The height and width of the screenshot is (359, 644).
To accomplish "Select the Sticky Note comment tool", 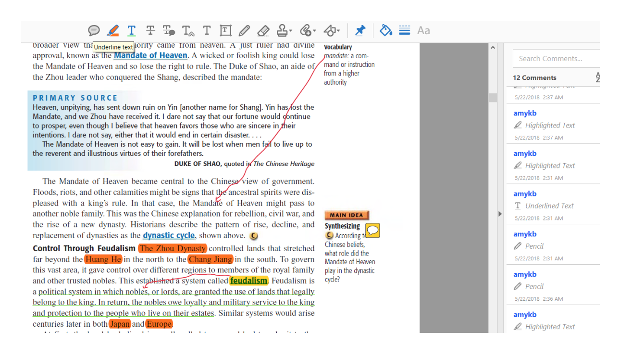I will (94, 30).
